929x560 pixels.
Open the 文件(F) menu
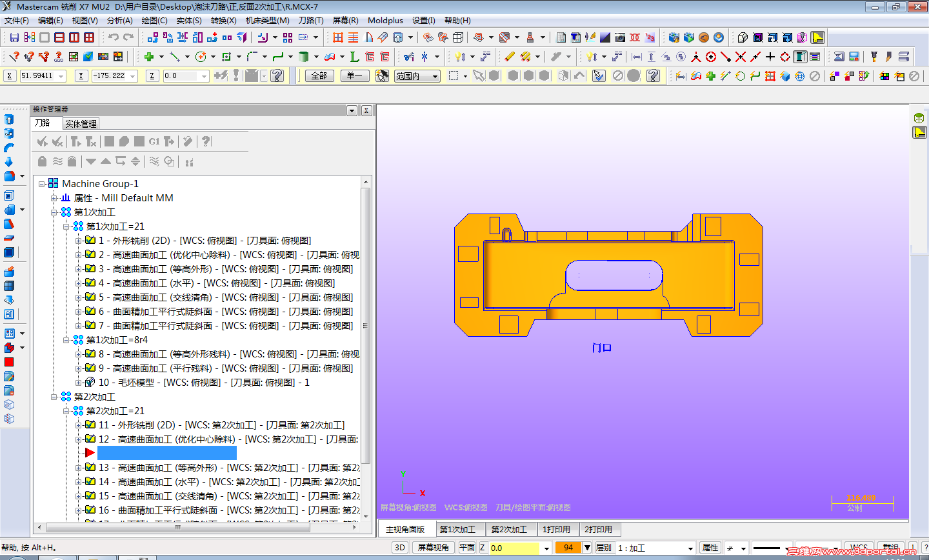[17, 21]
